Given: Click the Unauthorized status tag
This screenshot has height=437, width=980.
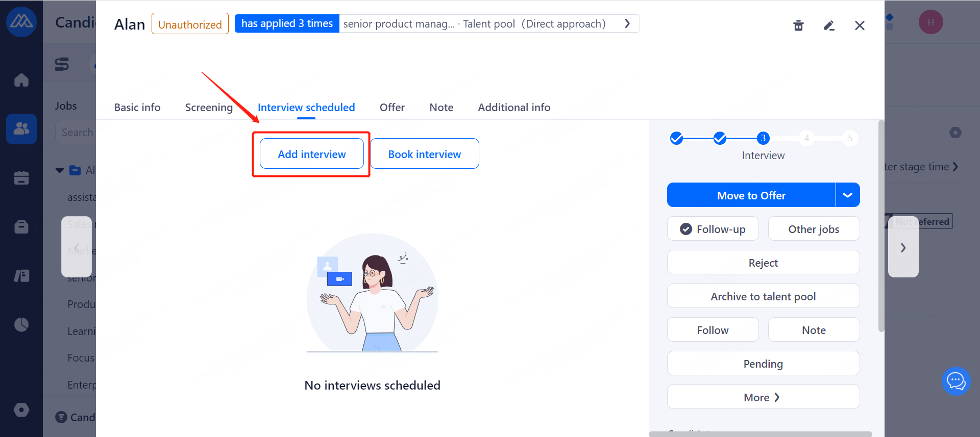Looking at the screenshot, I should [x=190, y=24].
